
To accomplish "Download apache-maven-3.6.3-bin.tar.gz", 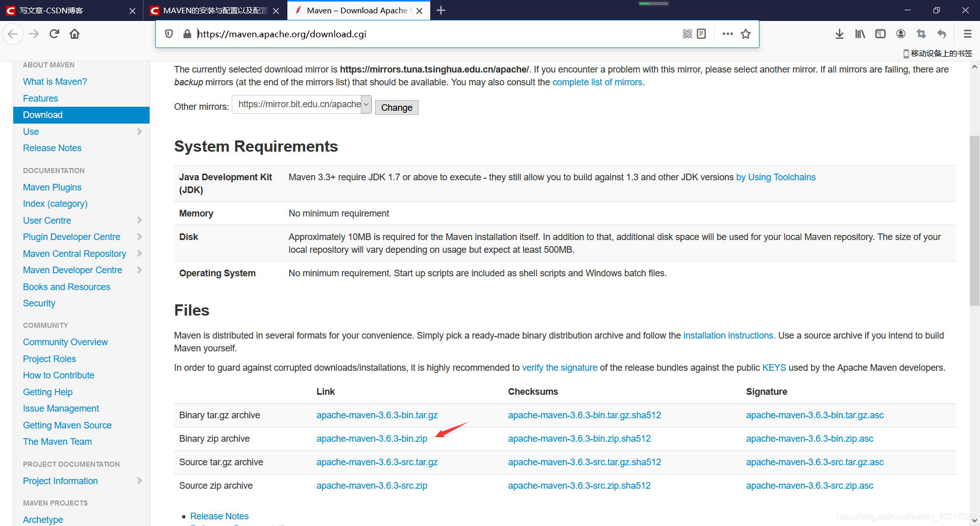I will 377,415.
